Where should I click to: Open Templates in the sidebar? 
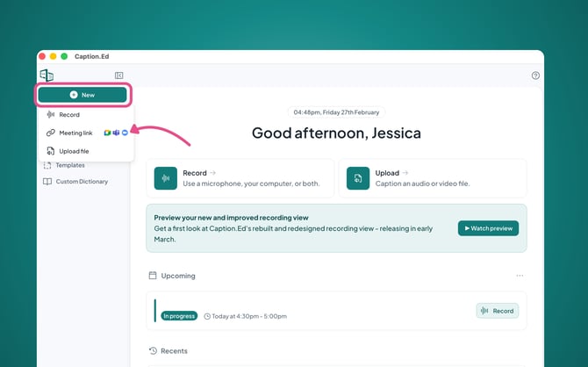point(69,165)
